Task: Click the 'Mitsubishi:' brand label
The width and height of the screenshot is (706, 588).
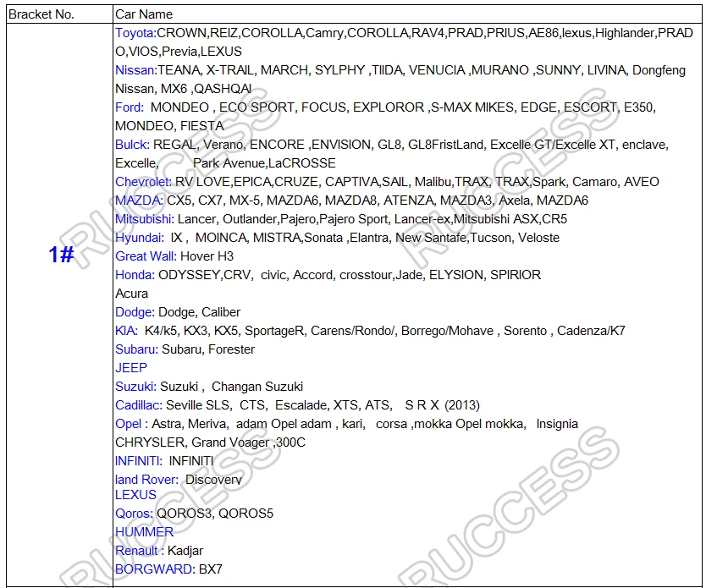Action: tap(145, 219)
